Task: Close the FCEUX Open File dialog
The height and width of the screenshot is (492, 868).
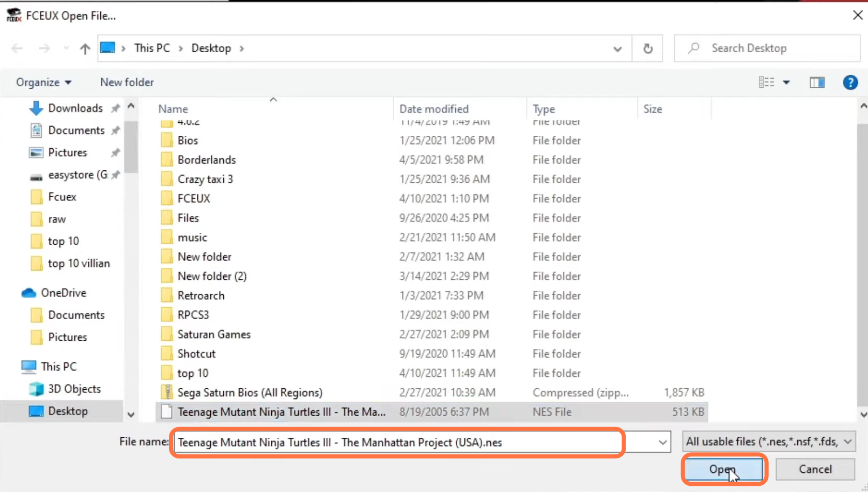Action: tap(858, 15)
